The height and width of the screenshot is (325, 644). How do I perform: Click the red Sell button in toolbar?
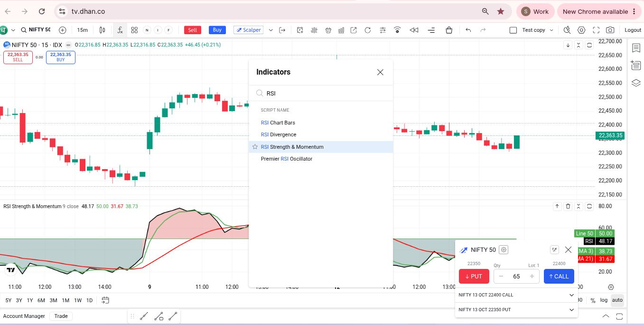tap(192, 30)
